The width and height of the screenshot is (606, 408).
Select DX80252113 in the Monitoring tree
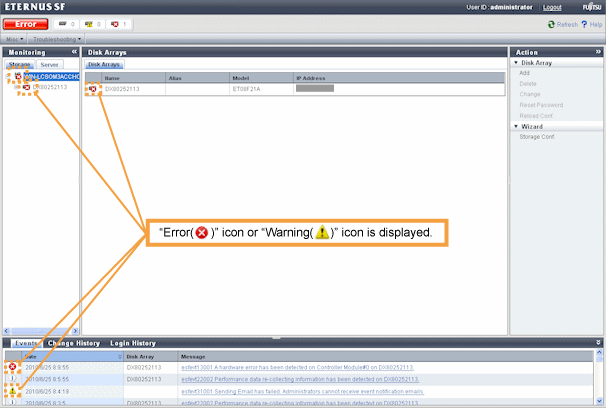point(50,87)
